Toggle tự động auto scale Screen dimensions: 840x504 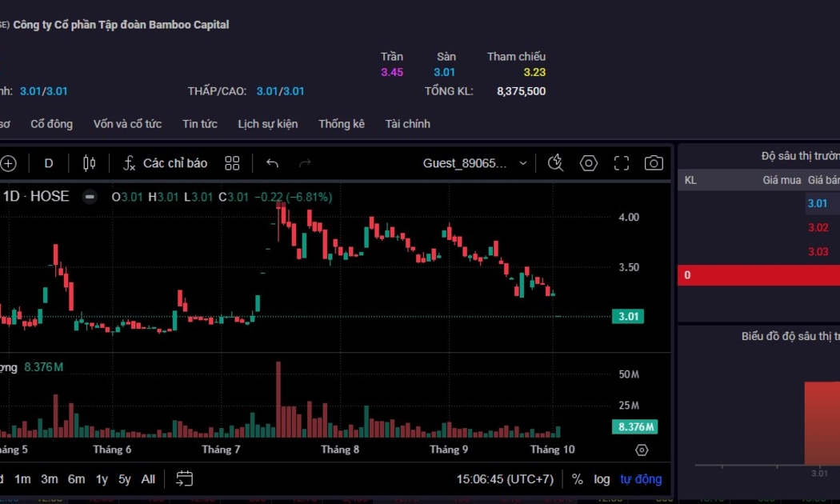point(641,479)
